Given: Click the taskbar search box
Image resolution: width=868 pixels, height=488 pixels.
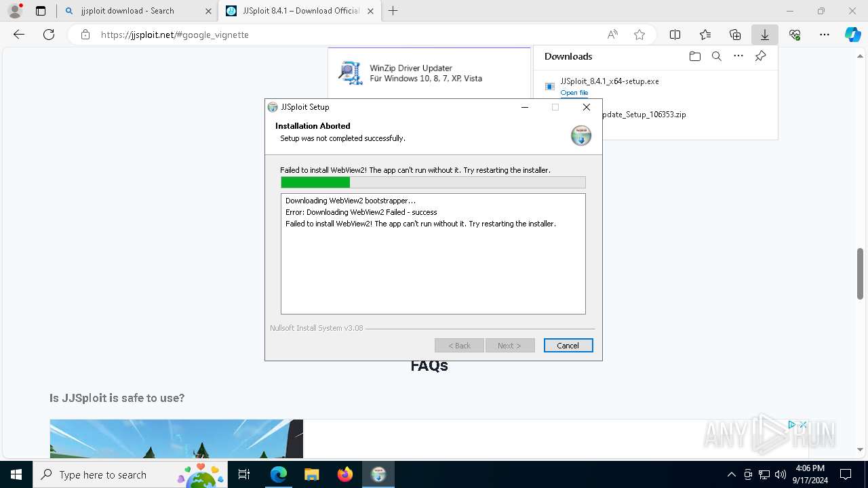Looking at the screenshot, I should click(x=130, y=474).
